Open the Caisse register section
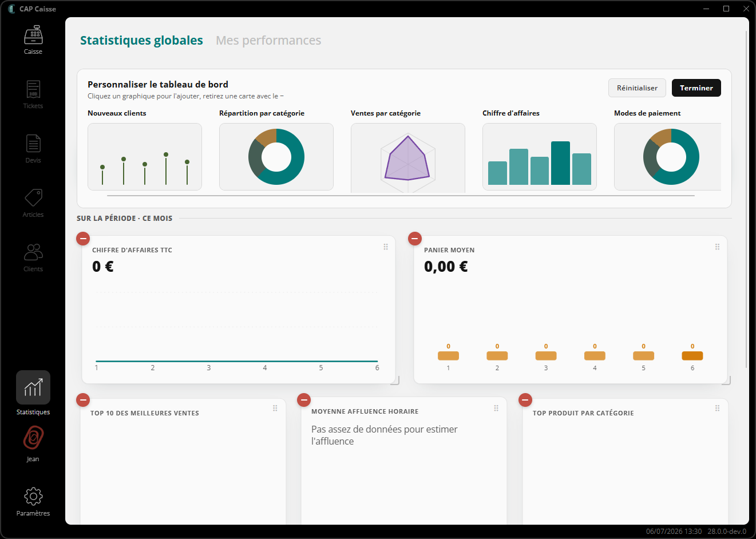756x539 pixels. 33,40
